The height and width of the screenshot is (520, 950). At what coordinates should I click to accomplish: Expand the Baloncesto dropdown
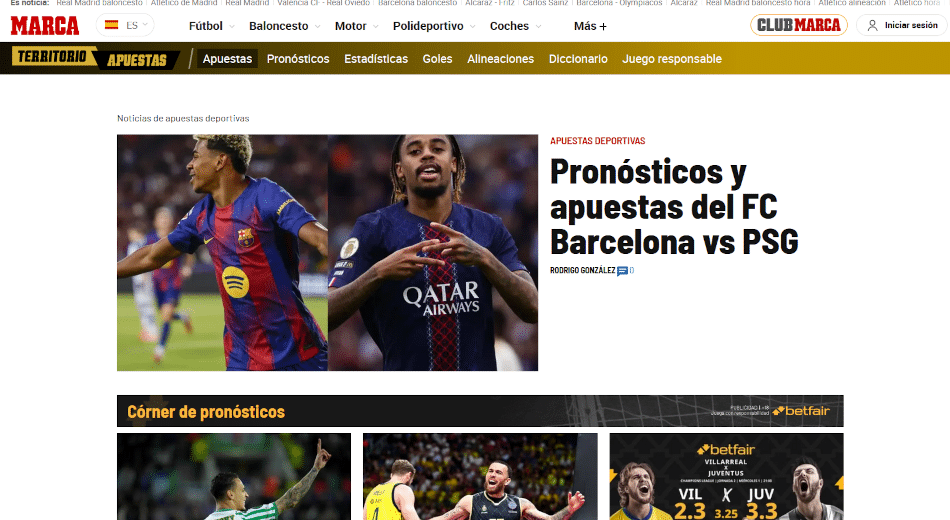(285, 26)
